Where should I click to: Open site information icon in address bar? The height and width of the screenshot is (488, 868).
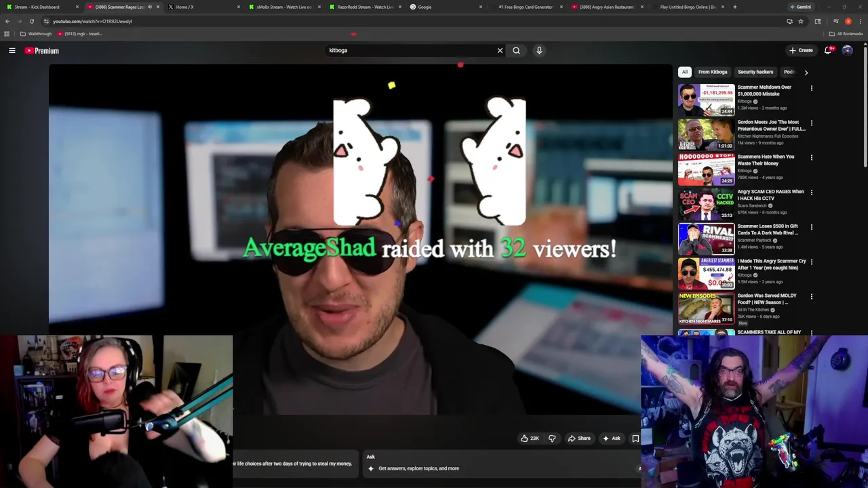[46, 21]
